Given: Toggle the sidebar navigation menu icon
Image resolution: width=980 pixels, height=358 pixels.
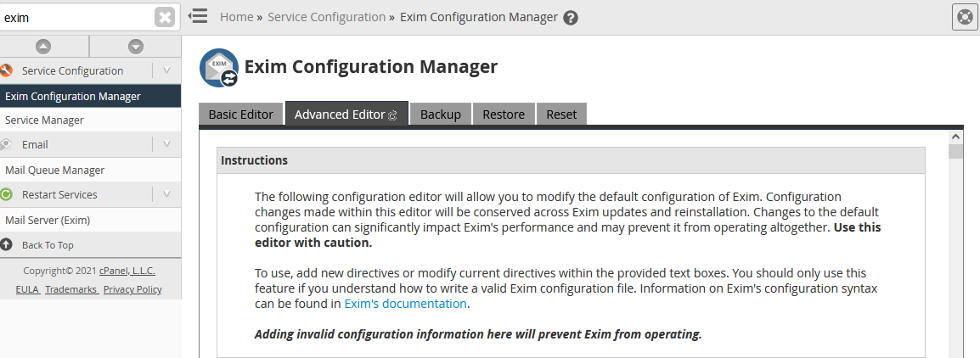Looking at the screenshot, I should (x=198, y=16).
